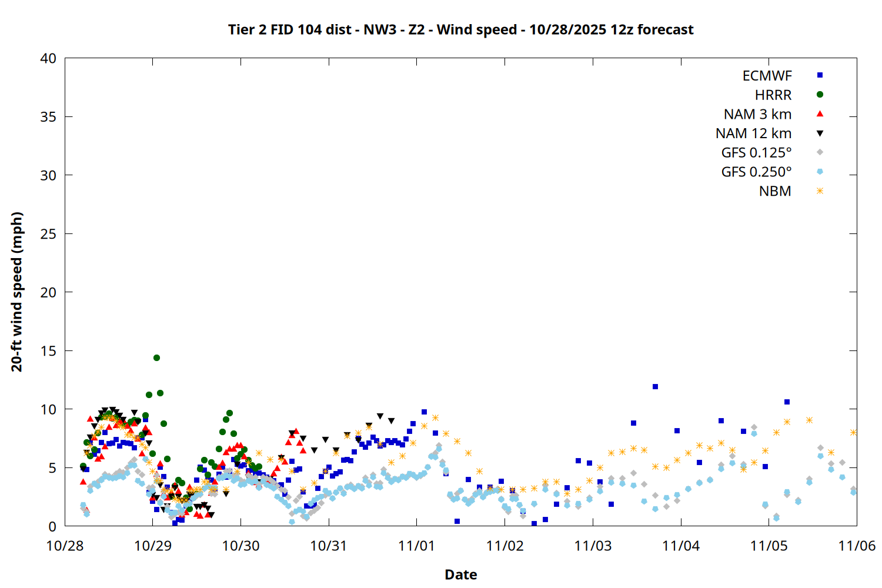
Task: Click the 'Date' x-axis label
Action: pos(460,574)
